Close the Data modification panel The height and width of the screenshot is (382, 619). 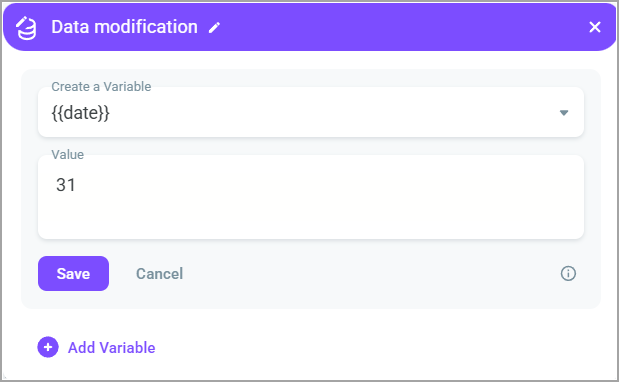click(595, 27)
